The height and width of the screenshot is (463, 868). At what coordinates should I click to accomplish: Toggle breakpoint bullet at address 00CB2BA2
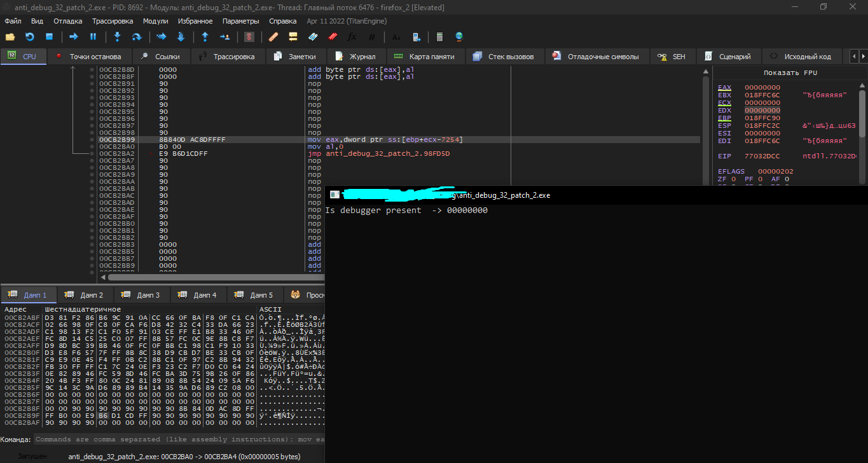92,153
